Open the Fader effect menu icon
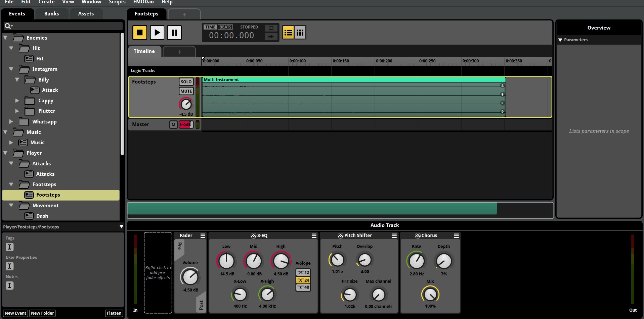 [203, 236]
